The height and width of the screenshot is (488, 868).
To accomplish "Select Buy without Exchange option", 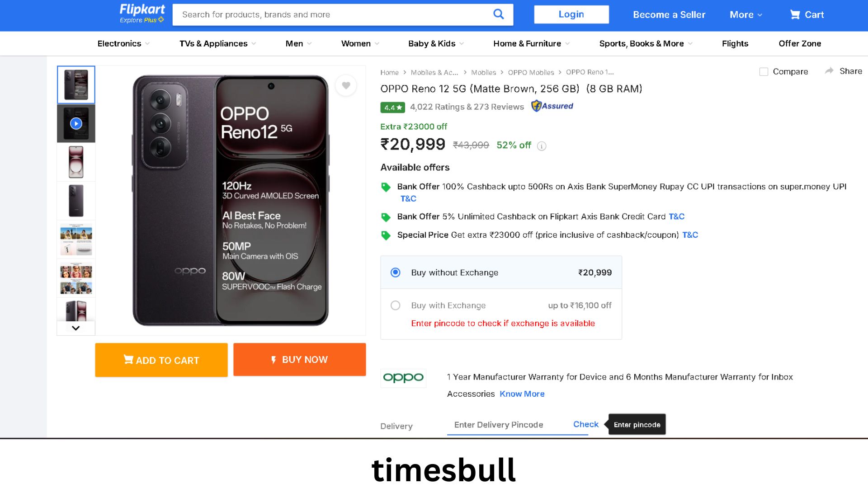I will tap(396, 272).
